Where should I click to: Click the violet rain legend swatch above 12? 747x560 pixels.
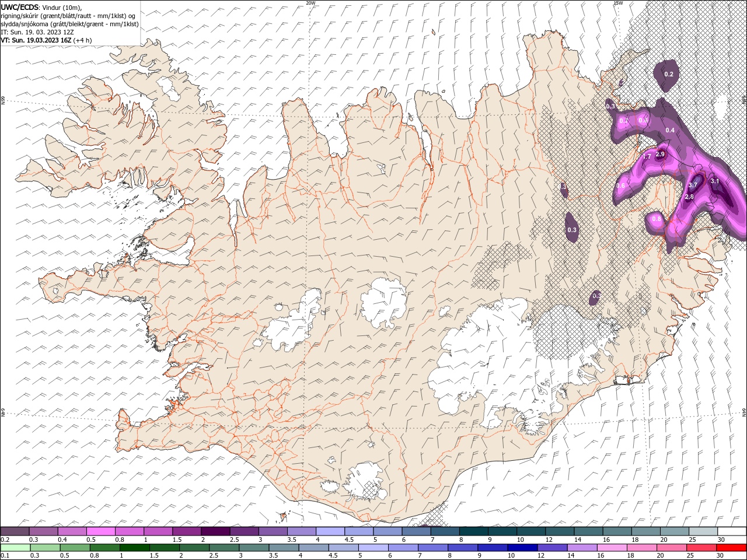[x=552, y=548]
